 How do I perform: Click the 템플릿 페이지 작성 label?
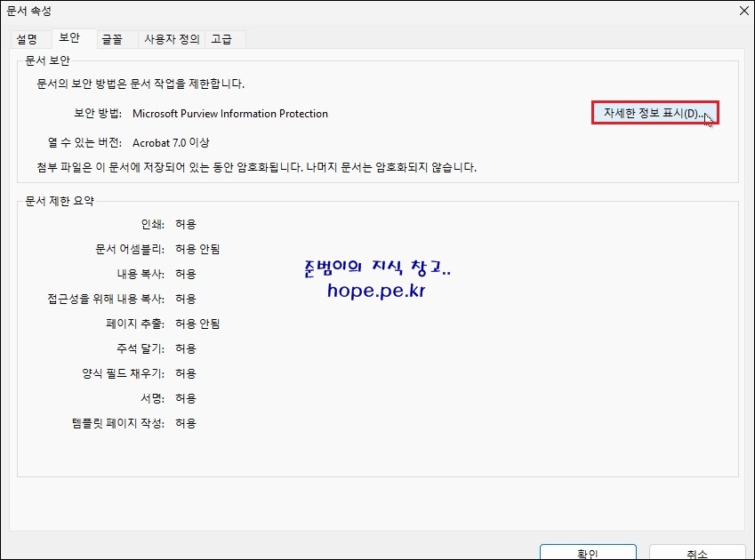(118, 423)
